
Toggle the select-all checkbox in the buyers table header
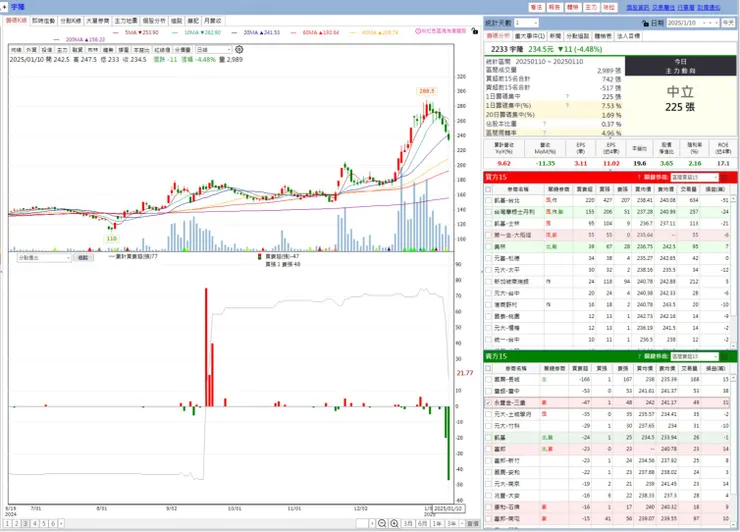coord(488,189)
